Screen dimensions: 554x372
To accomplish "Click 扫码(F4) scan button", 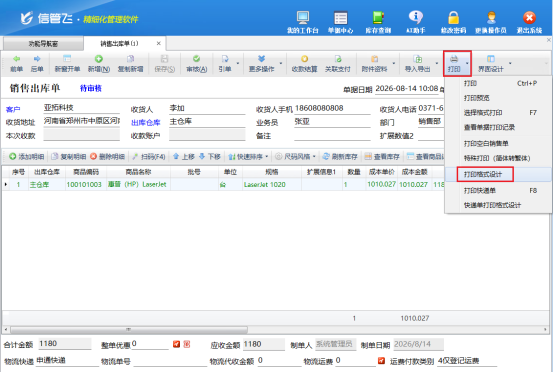I will pos(148,157).
